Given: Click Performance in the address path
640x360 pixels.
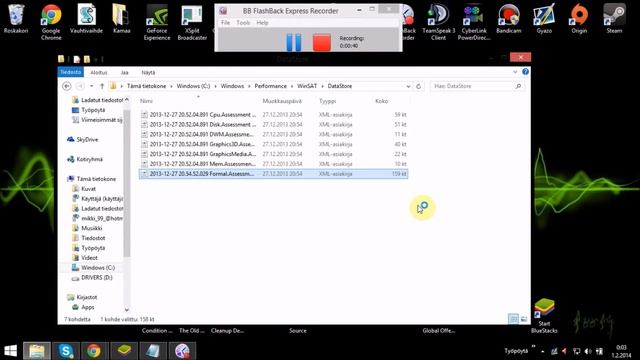Looking at the screenshot, I should click(270, 86).
